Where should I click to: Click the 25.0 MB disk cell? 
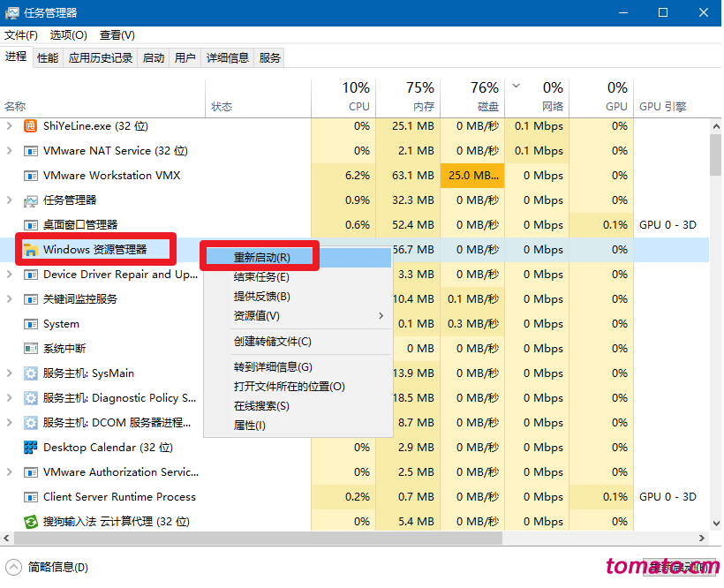point(473,176)
